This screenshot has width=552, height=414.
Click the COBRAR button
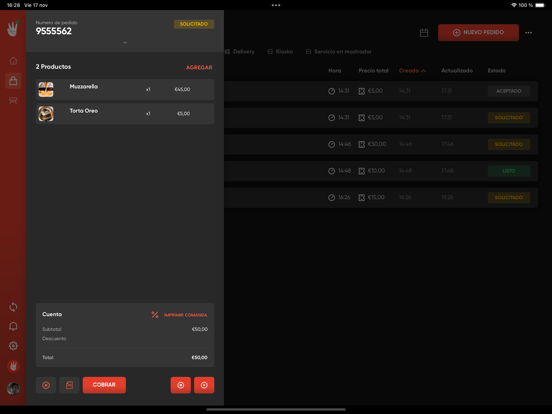point(104,385)
